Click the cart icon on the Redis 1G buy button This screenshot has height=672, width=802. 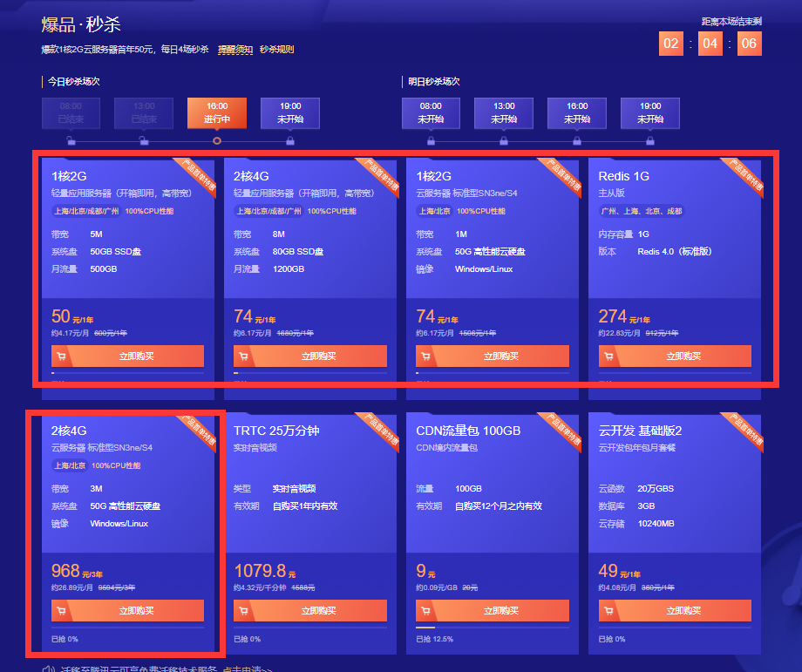[x=608, y=356]
